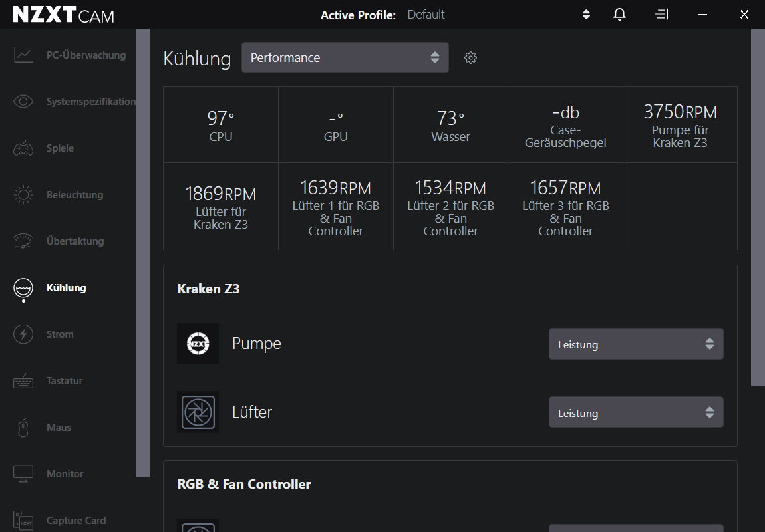Screen dimensions: 765x532
Task: Open the Lüfter Leistung dropdown
Action: [x=636, y=412]
